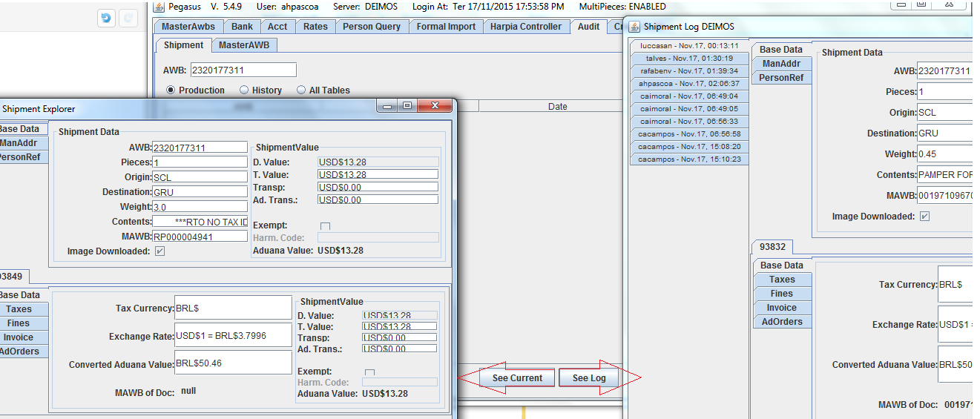Open Invoice side tab in Shipment Log
Image resolution: width=980 pixels, height=419 pixels.
(x=782, y=308)
